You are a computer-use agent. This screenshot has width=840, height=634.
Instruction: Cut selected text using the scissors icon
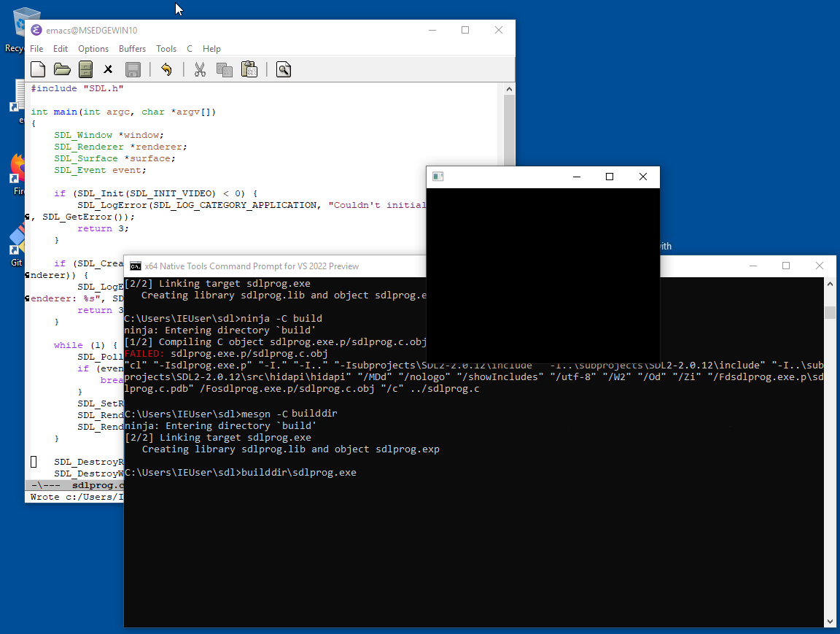click(x=199, y=69)
